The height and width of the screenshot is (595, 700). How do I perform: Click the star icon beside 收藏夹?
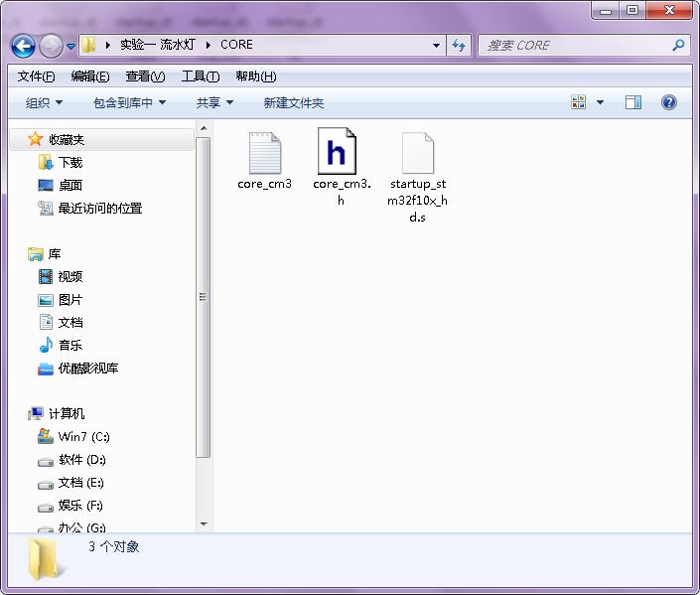coord(36,139)
